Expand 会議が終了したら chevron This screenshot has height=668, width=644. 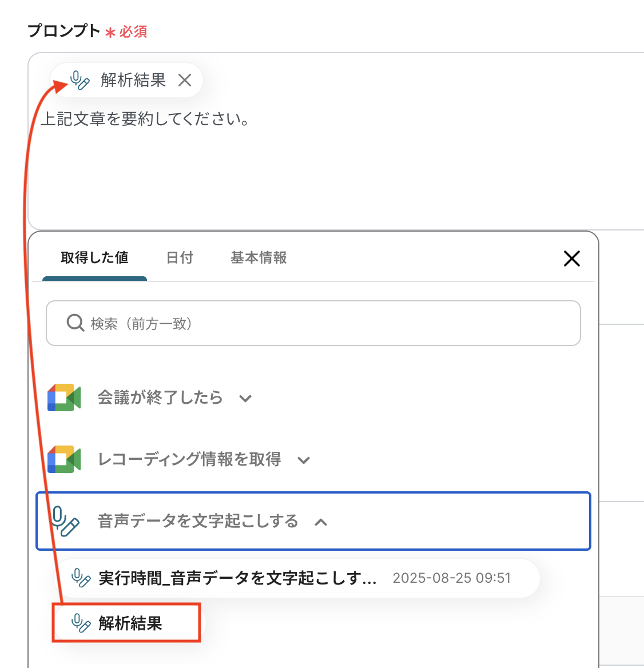(x=245, y=398)
